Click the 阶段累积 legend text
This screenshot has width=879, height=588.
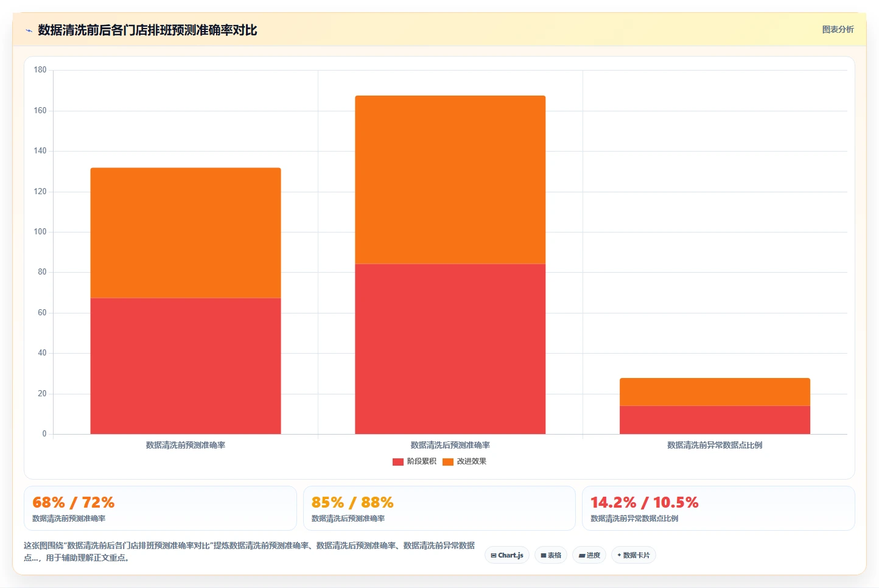pyautogui.click(x=422, y=461)
